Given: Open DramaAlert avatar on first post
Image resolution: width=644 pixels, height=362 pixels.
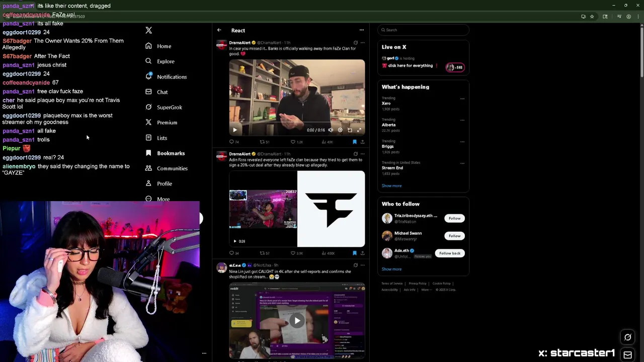Looking at the screenshot, I should pos(221,45).
